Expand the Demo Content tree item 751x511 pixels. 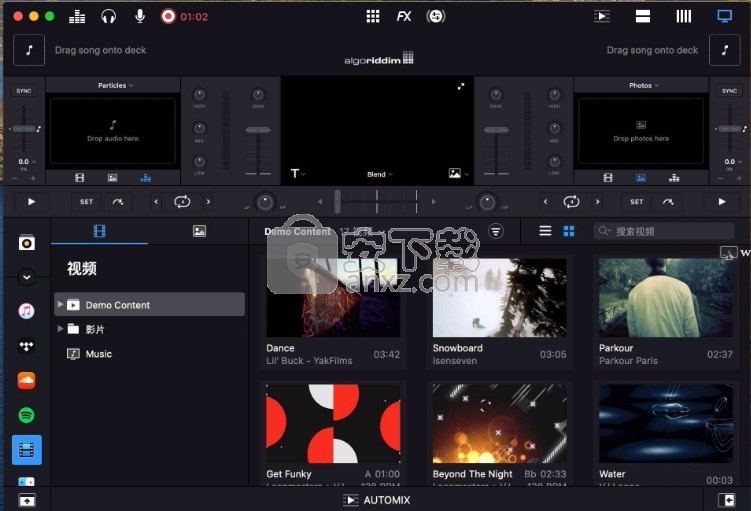[x=60, y=304]
